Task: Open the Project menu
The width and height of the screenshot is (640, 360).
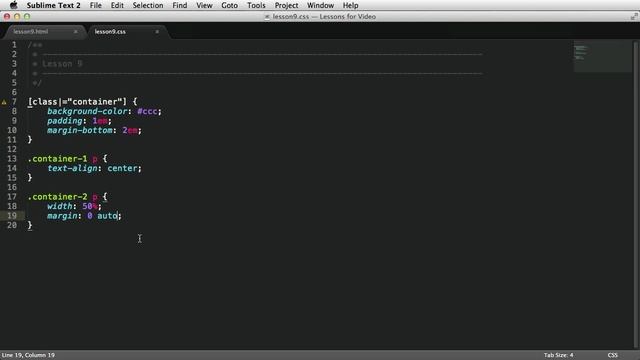Action: click(286, 5)
